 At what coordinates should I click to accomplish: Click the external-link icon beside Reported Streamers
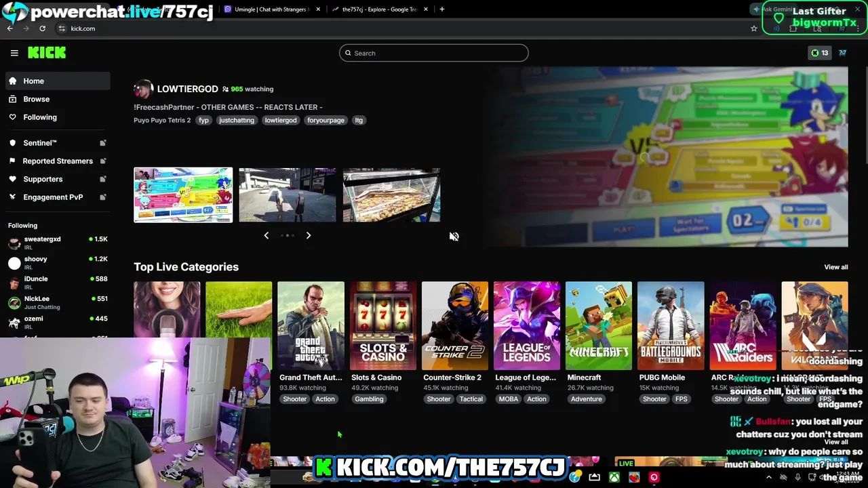(103, 161)
